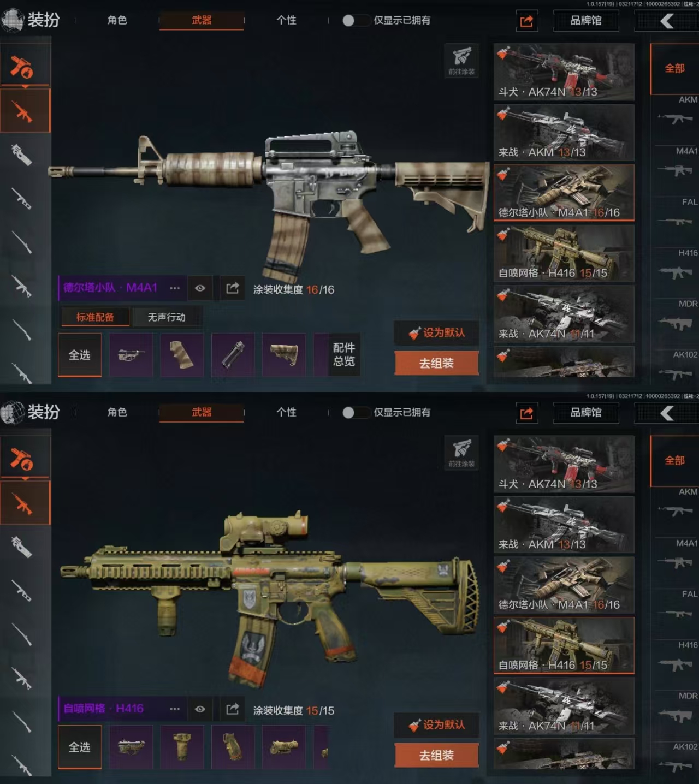Select the M4A1 tan stock accessory thumbnail
This screenshot has height=784, width=699.
pyautogui.click(x=284, y=355)
